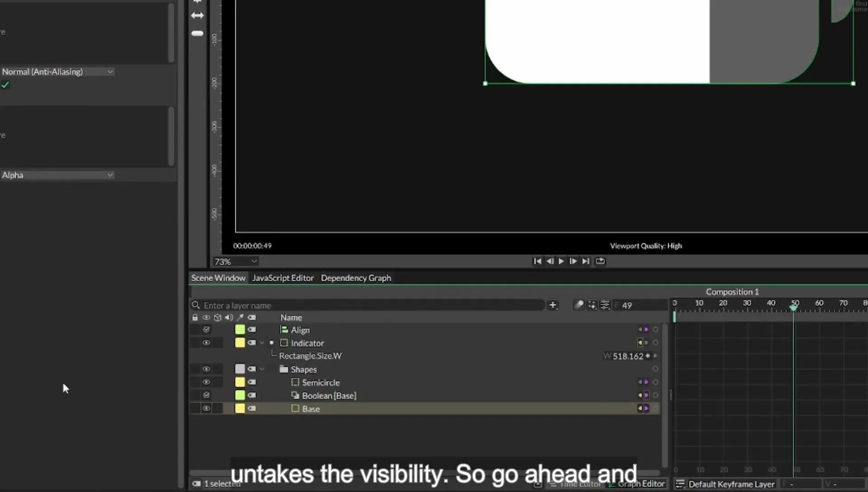The width and height of the screenshot is (868, 492).
Task: Click the 3D cube column header icon
Action: pos(217,318)
